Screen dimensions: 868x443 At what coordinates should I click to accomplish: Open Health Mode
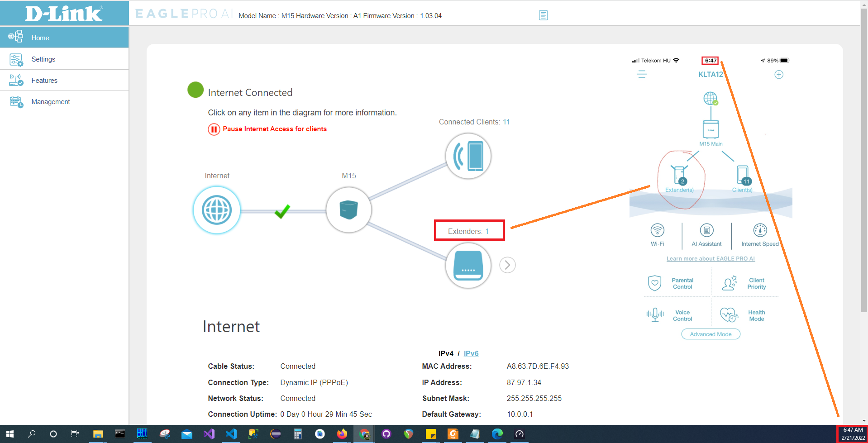click(x=743, y=315)
